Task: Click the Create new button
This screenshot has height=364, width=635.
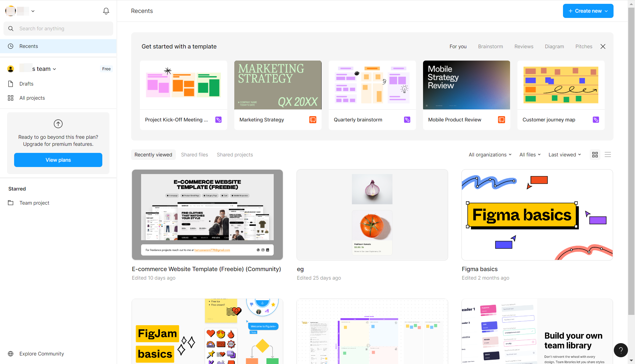Action: [x=588, y=11]
